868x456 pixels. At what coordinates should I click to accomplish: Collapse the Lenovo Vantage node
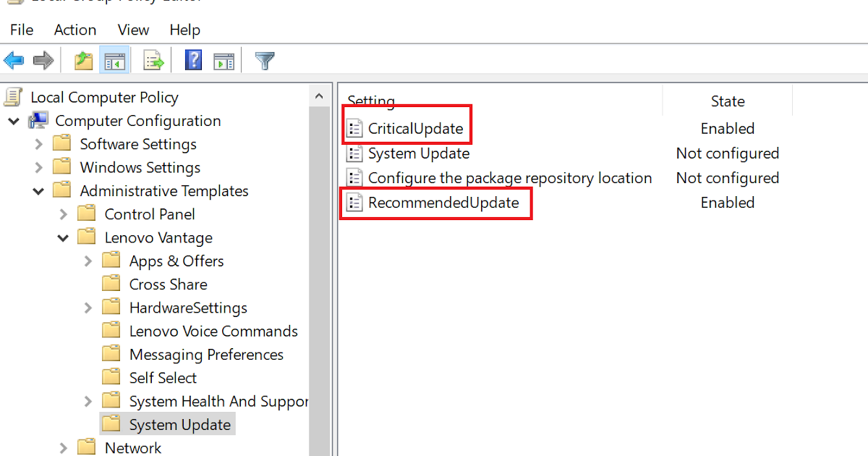63,237
